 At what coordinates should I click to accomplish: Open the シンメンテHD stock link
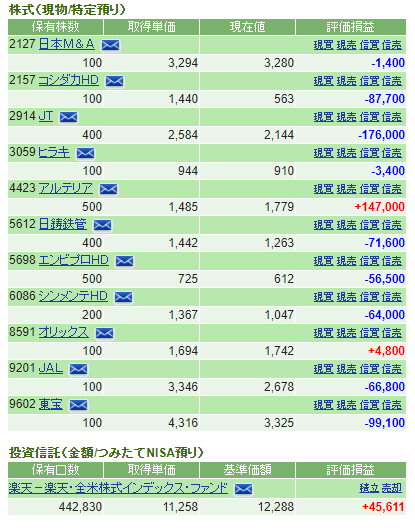click(x=73, y=296)
